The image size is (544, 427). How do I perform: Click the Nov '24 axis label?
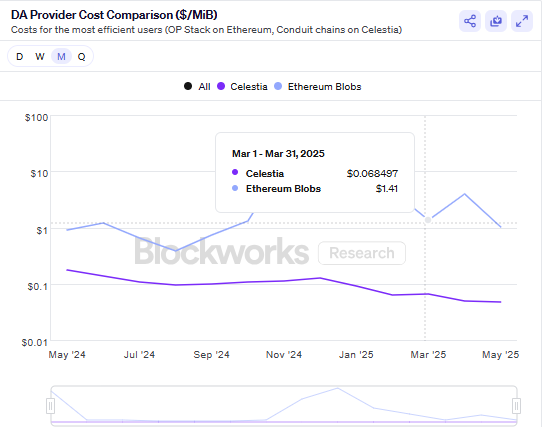pos(284,355)
